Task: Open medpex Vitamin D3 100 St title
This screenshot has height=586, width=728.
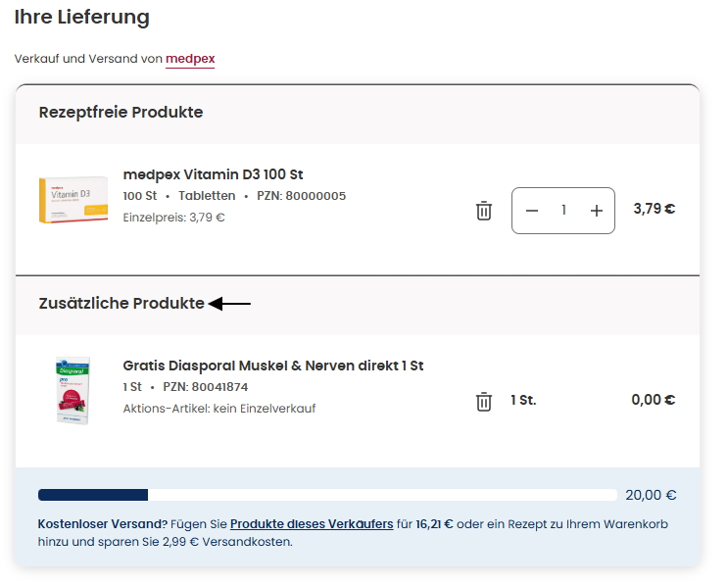Action: click(x=213, y=174)
